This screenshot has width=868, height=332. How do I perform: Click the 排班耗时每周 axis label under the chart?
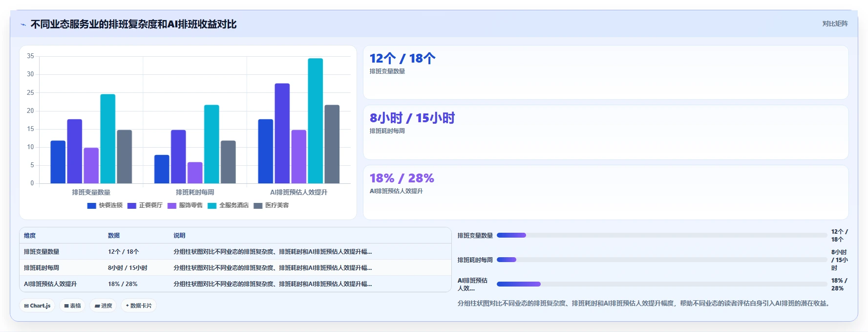pyautogui.click(x=195, y=192)
